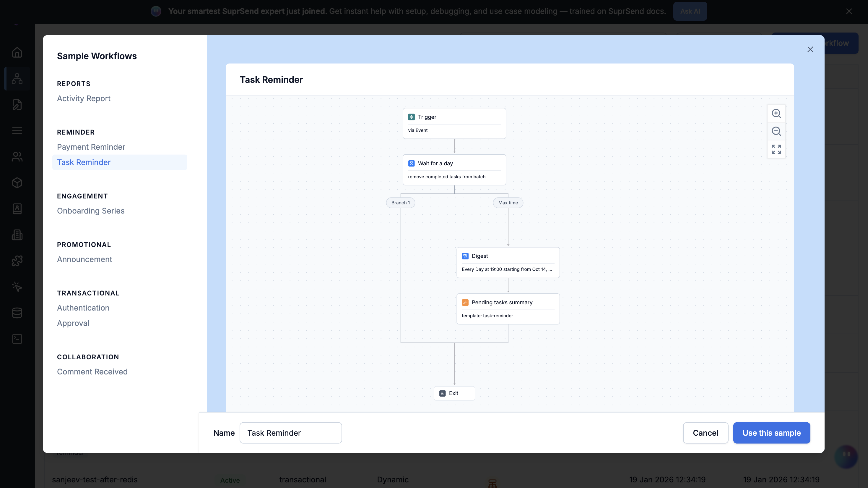Click the Digest node icon
Viewport: 868px width, 488px height.
(465, 256)
